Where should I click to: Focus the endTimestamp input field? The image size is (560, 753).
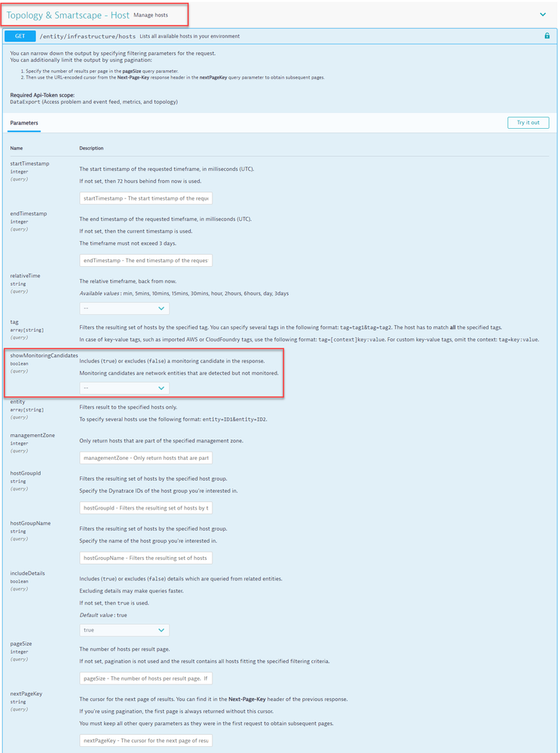pos(145,260)
